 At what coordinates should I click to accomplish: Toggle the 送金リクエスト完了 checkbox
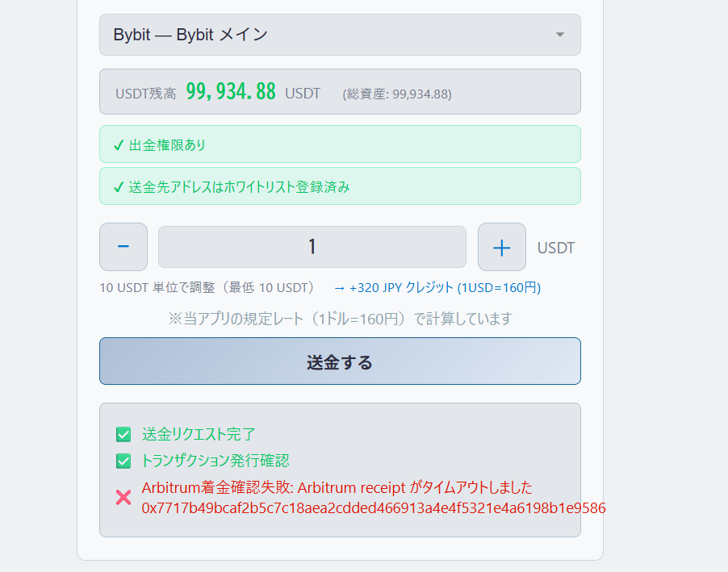click(x=123, y=435)
